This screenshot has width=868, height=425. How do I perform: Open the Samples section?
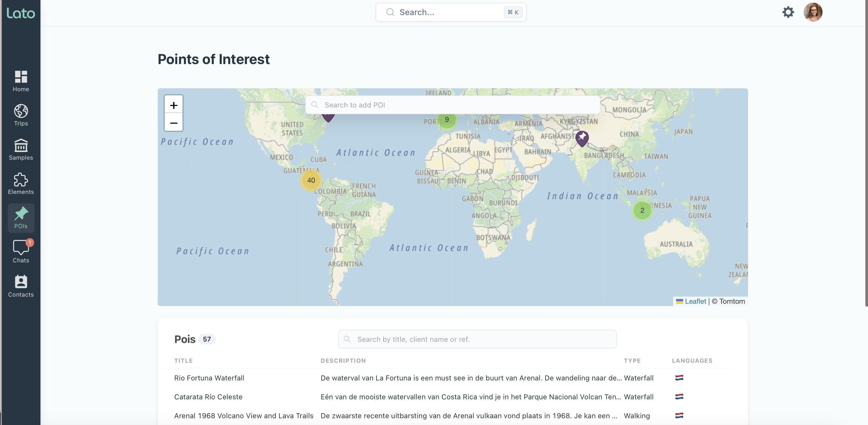(x=21, y=150)
